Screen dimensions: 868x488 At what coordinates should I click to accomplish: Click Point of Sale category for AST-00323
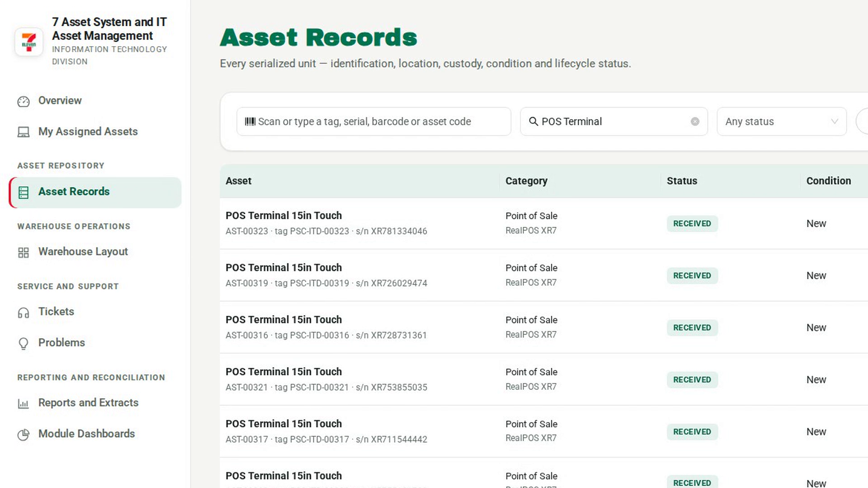[x=531, y=216]
